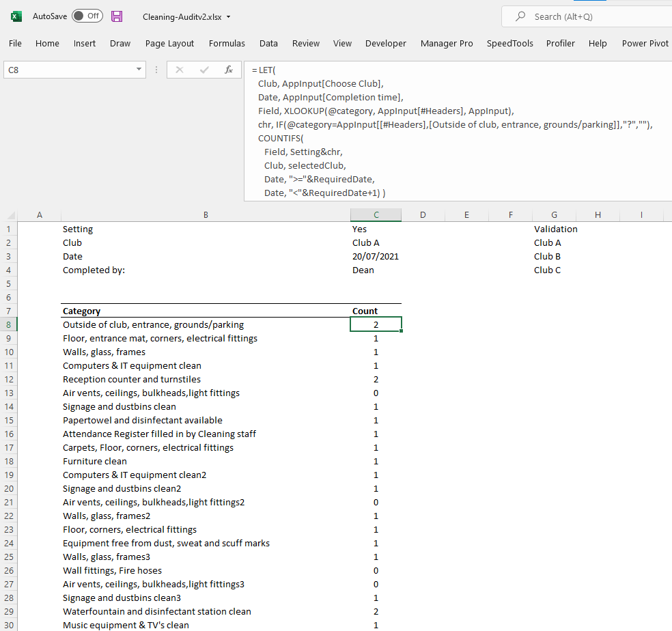The height and width of the screenshot is (631, 672).
Task: Open the Power Pivot tab
Action: [x=645, y=43]
